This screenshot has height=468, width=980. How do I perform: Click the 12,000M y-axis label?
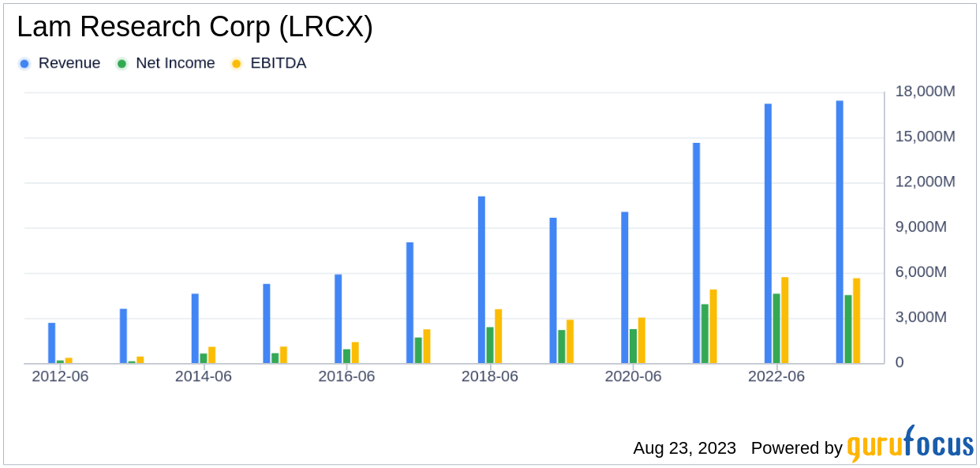(926, 182)
